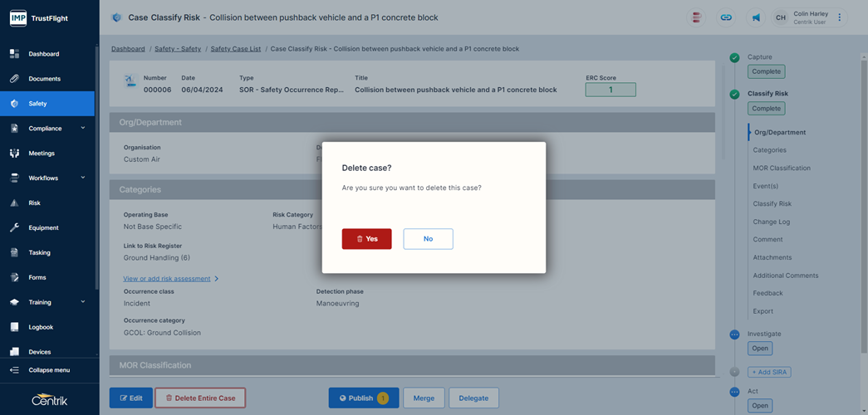Jump to Org/Department section in right panel
Viewport: 868px width, 415px height.
tap(779, 132)
